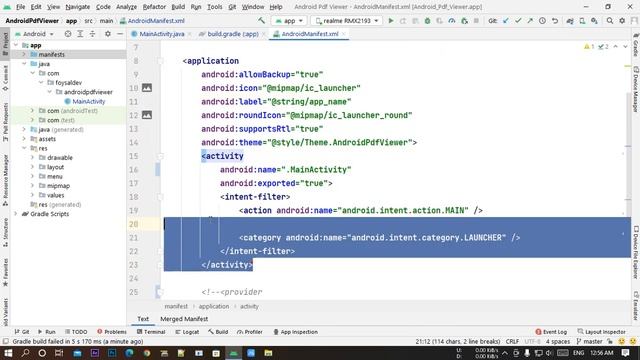Screen dimensions: 640x360
Task: Click fold marker on line 15
Action: point(160,156)
